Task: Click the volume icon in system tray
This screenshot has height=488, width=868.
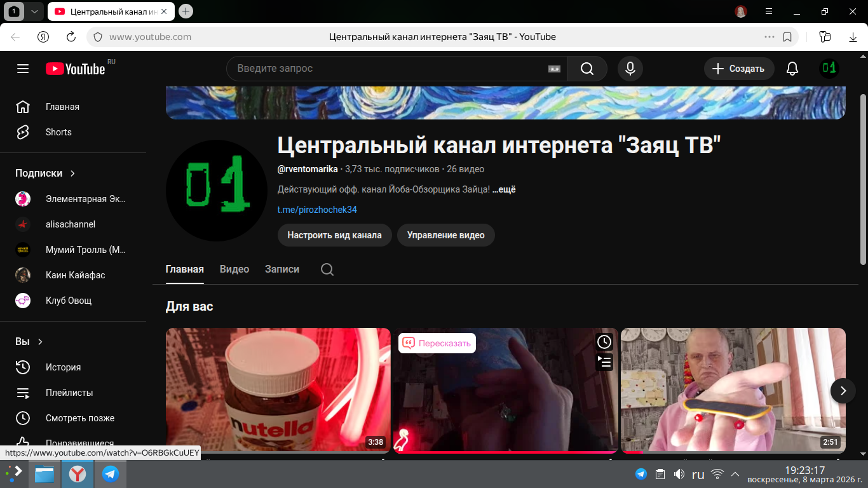Action: [x=679, y=474]
